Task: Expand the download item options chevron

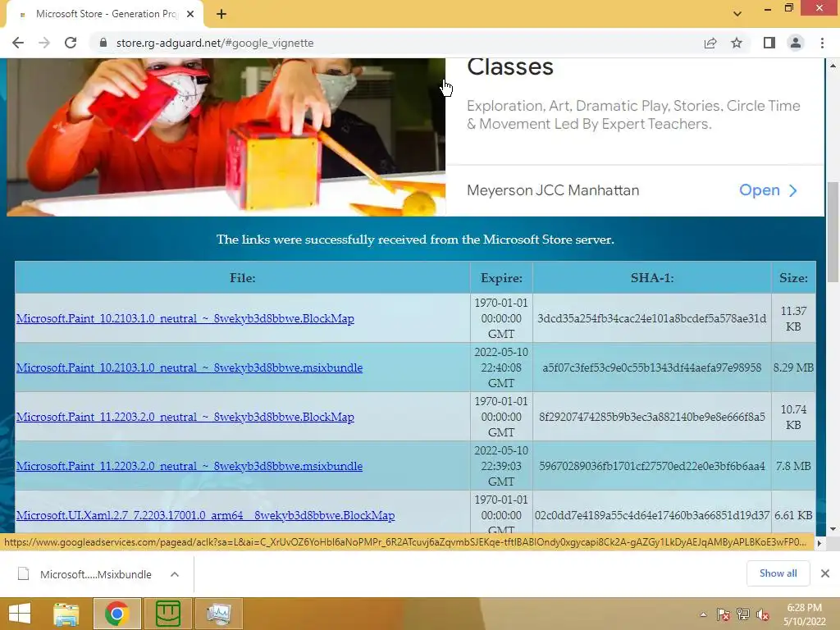Action: (175, 574)
